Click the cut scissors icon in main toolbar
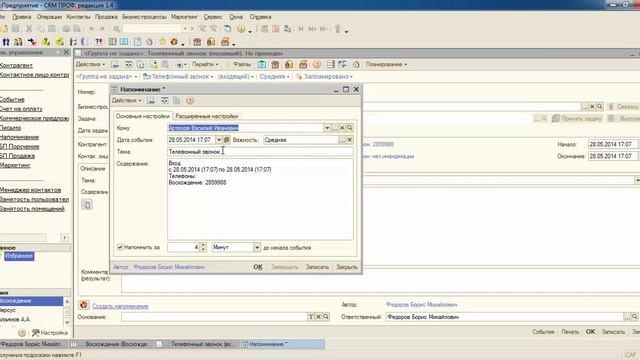The image size is (640, 360). (x=29, y=29)
